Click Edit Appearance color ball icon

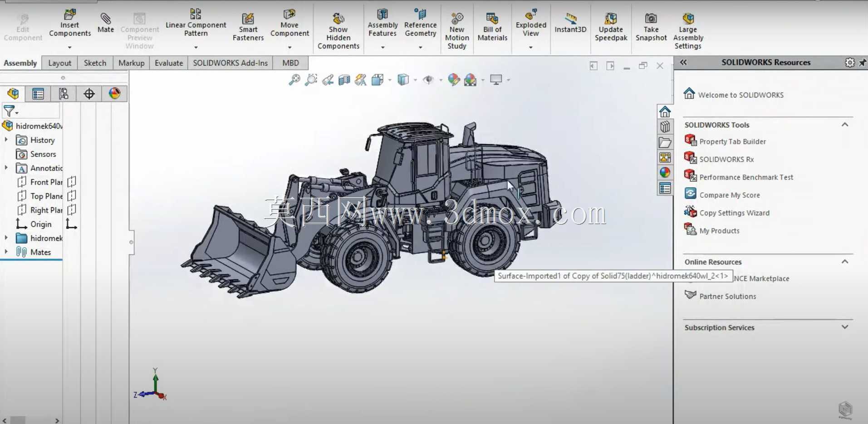point(454,80)
